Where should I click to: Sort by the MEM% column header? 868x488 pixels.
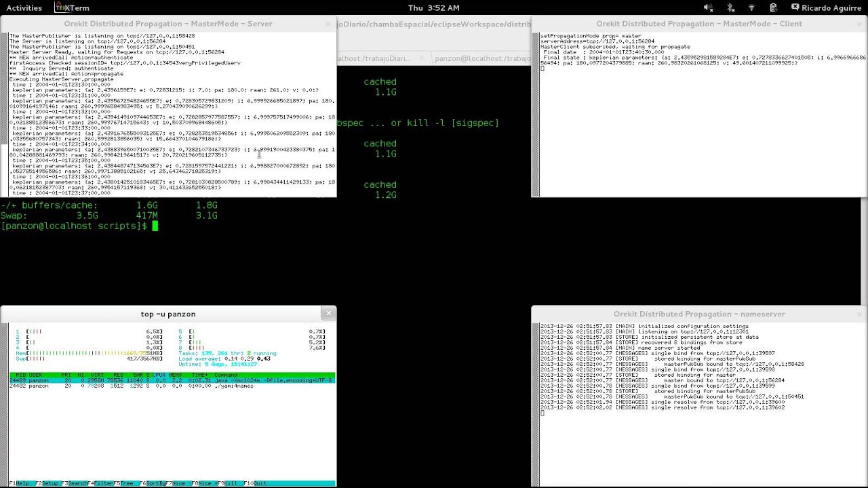pos(175,375)
